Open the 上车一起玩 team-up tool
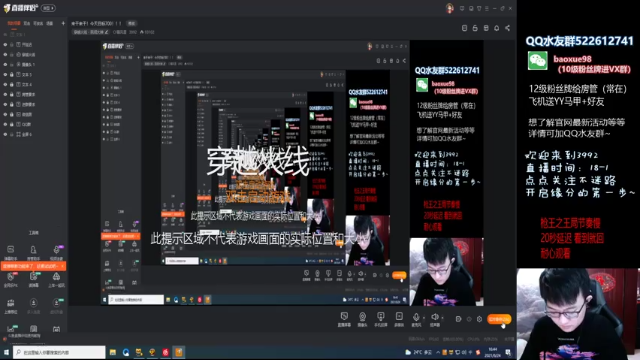640x360 pixels. click(56, 279)
